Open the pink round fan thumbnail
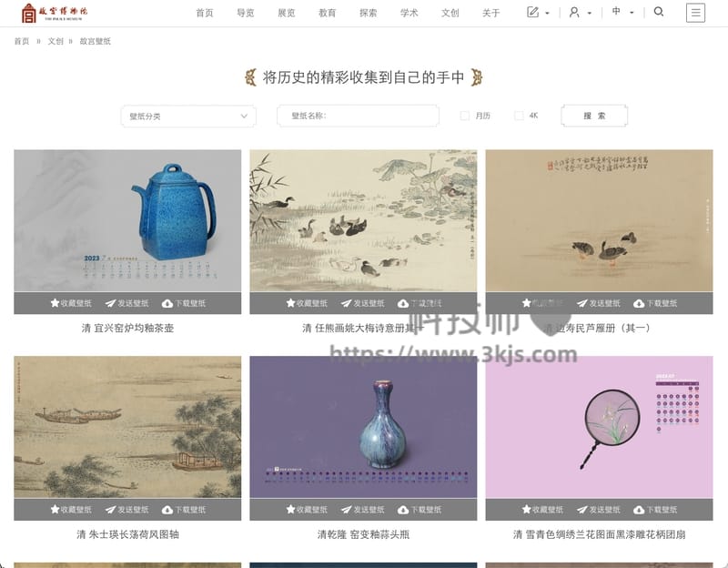728x568 pixels. pos(600,427)
